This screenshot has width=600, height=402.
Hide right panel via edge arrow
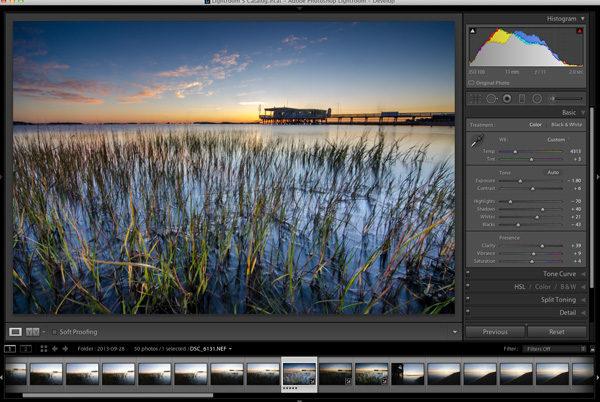click(x=598, y=177)
